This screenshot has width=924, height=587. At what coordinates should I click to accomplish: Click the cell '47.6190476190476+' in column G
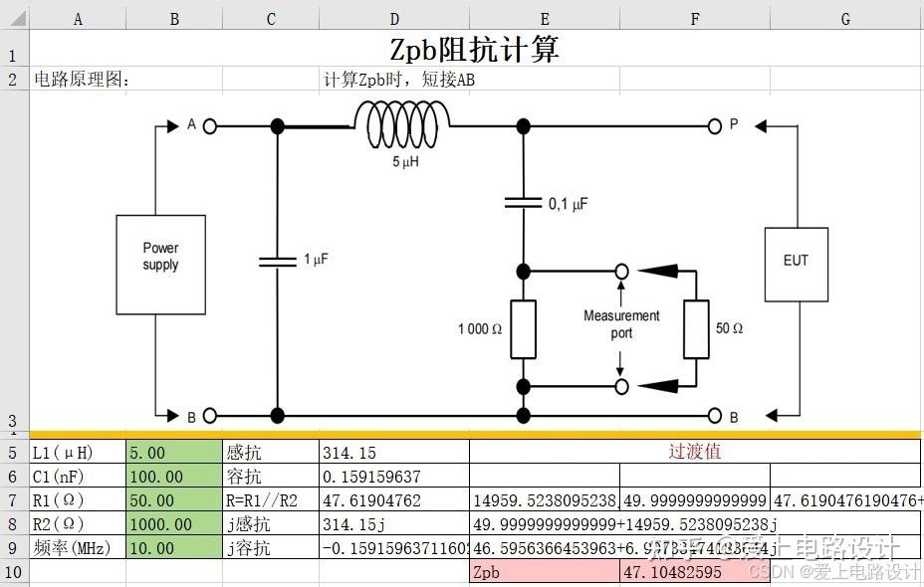click(845, 499)
